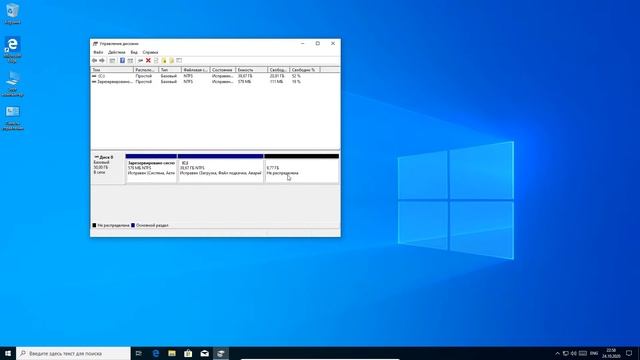Click Disk Management taskbar button
The height and width of the screenshot is (360, 640).
pyautogui.click(x=221, y=353)
